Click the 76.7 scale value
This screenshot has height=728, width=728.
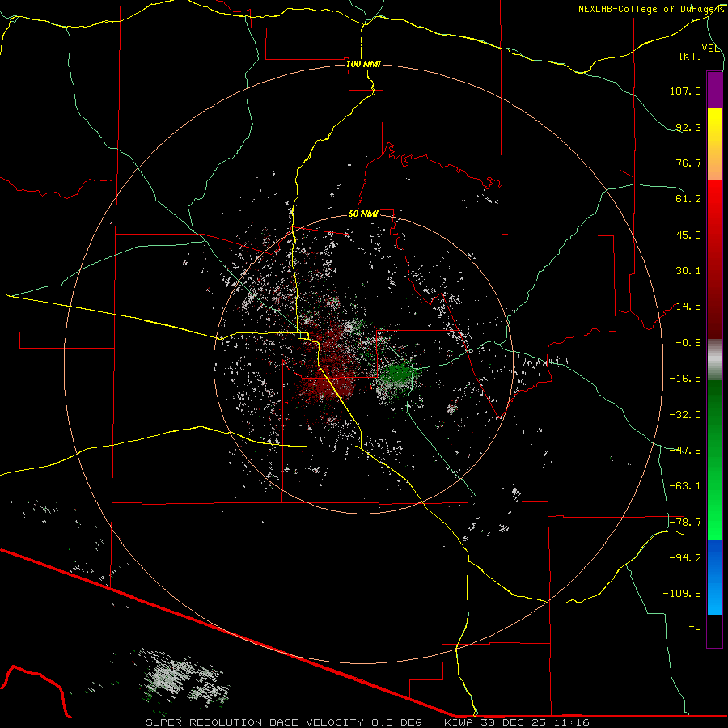(x=688, y=163)
